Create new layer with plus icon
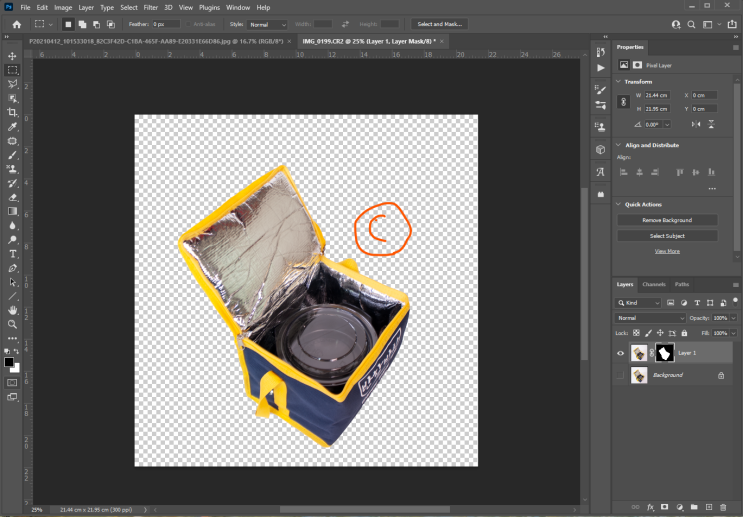 pos(709,508)
